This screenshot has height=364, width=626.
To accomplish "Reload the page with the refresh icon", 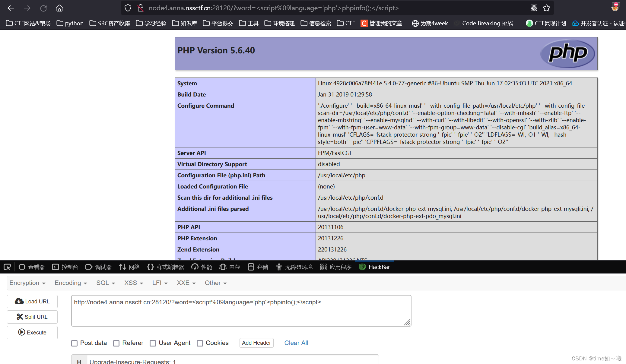I will (43, 8).
